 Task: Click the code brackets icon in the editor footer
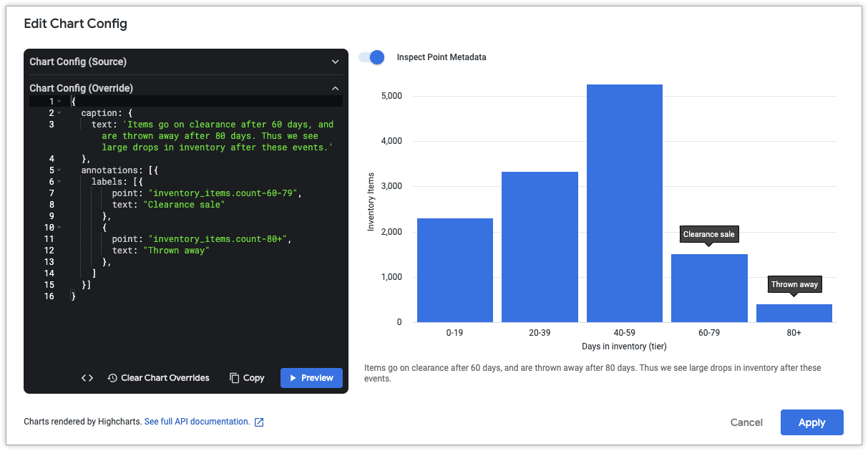(87, 378)
